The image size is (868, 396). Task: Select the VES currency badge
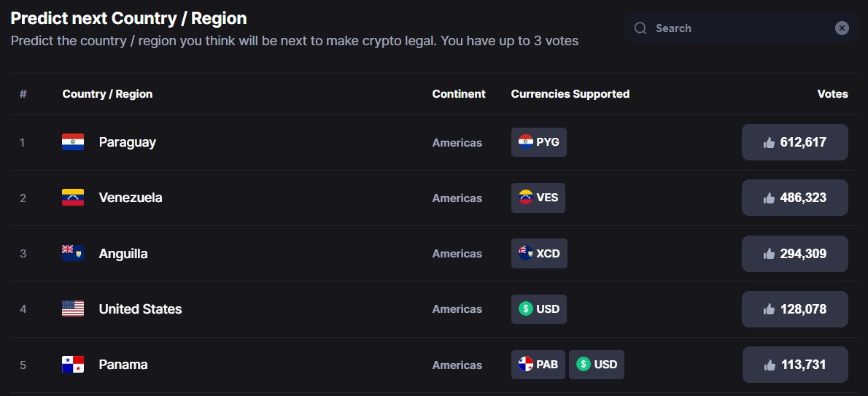(538, 198)
